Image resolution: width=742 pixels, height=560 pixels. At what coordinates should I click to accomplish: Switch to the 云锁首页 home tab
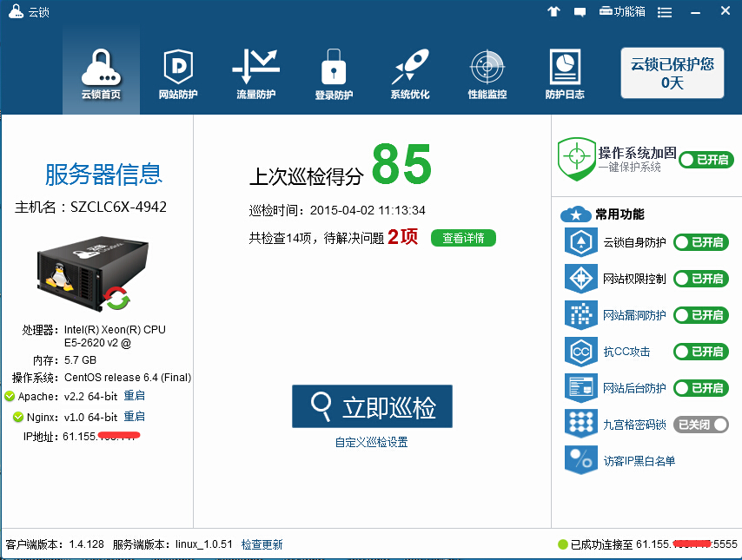pyautogui.click(x=101, y=73)
